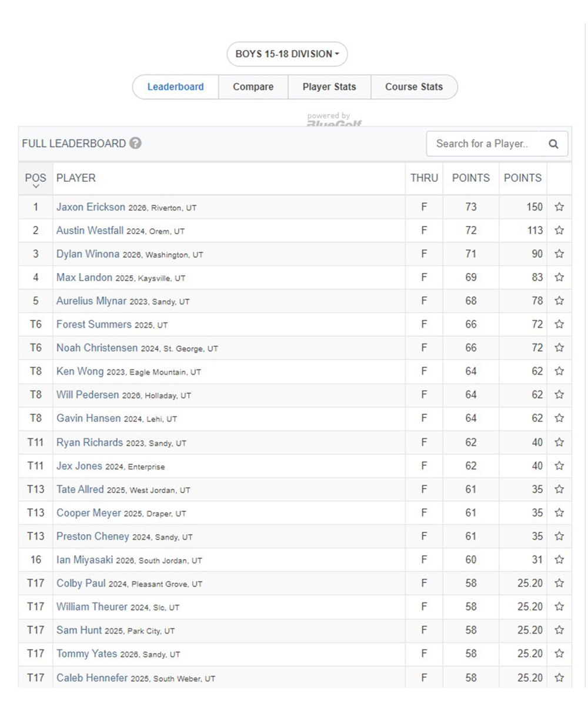
Task: Star Austin Westfall's leaderboard row
Action: tap(559, 231)
